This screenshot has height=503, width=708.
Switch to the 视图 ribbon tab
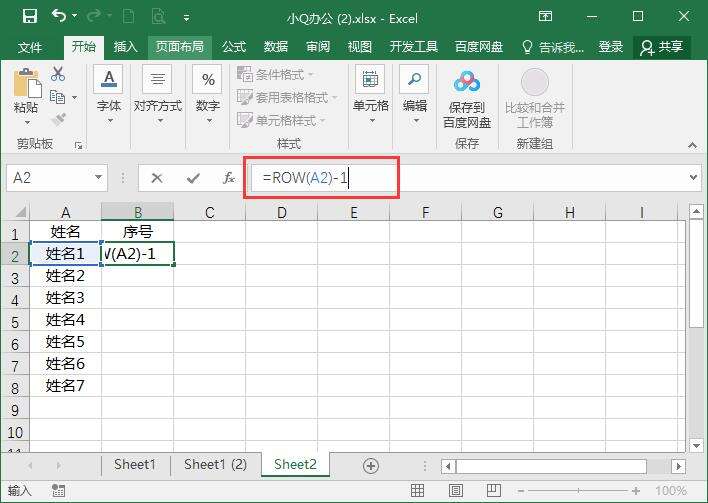(x=360, y=47)
